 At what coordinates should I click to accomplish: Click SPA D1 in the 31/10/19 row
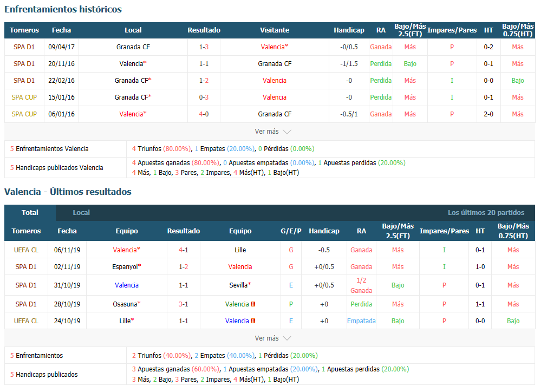click(x=26, y=285)
